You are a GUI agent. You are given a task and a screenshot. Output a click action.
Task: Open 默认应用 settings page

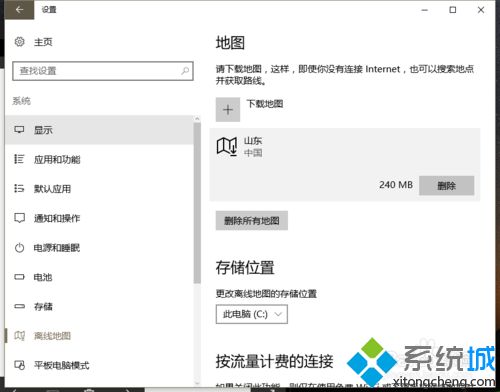point(99,189)
